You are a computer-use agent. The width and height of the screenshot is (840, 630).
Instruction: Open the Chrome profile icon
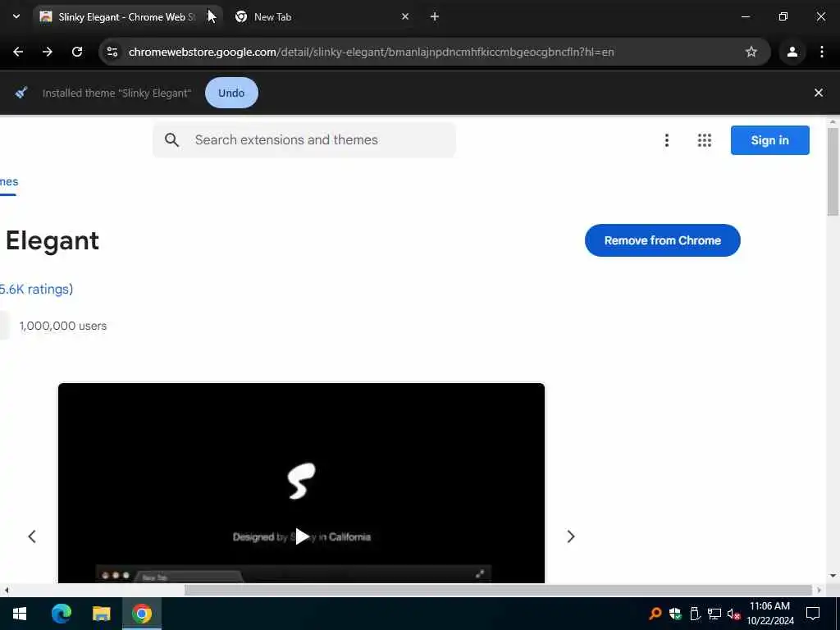point(792,52)
